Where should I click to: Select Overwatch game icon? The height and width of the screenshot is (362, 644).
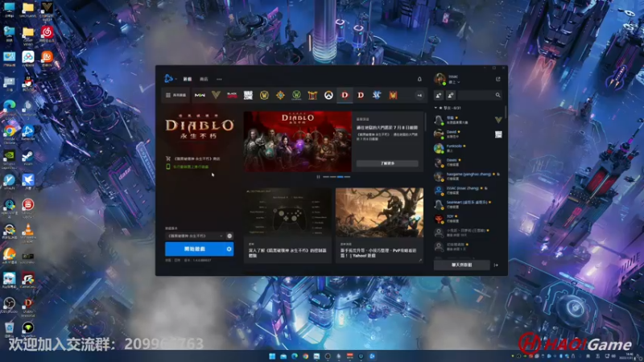328,95
